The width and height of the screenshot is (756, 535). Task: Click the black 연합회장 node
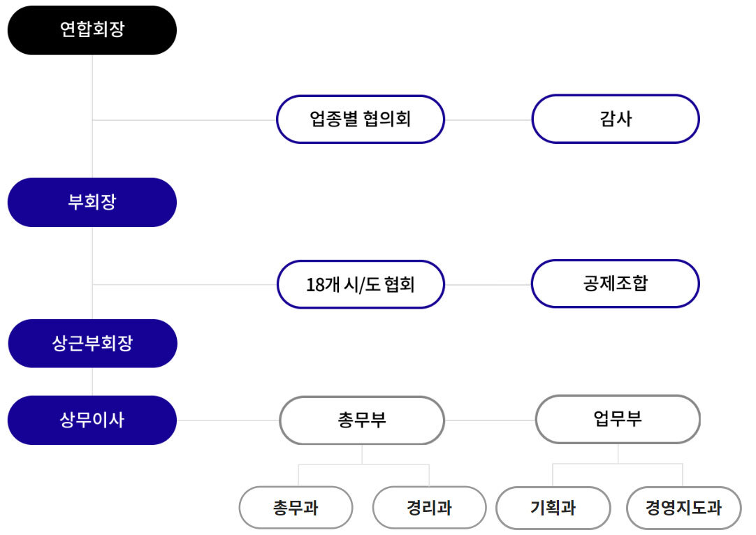[x=92, y=31]
